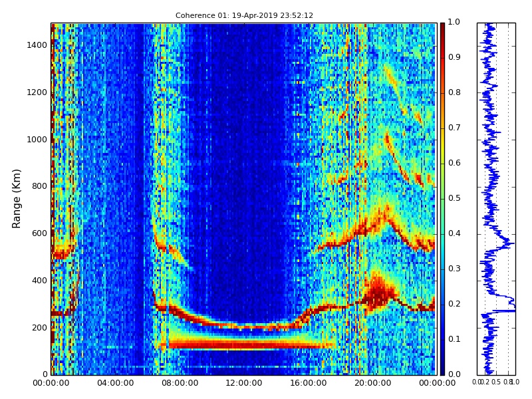Click the 'Range (Km)' y-axis label
Image resolution: width=532 pixels, height=399 pixels.
(x=16, y=199)
